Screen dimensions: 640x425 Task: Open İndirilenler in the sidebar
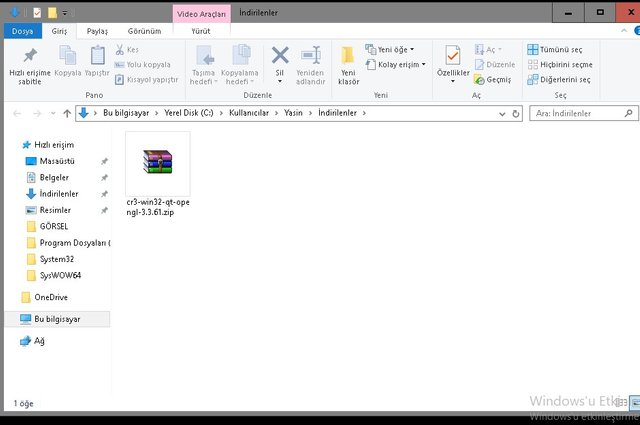click(x=52, y=194)
